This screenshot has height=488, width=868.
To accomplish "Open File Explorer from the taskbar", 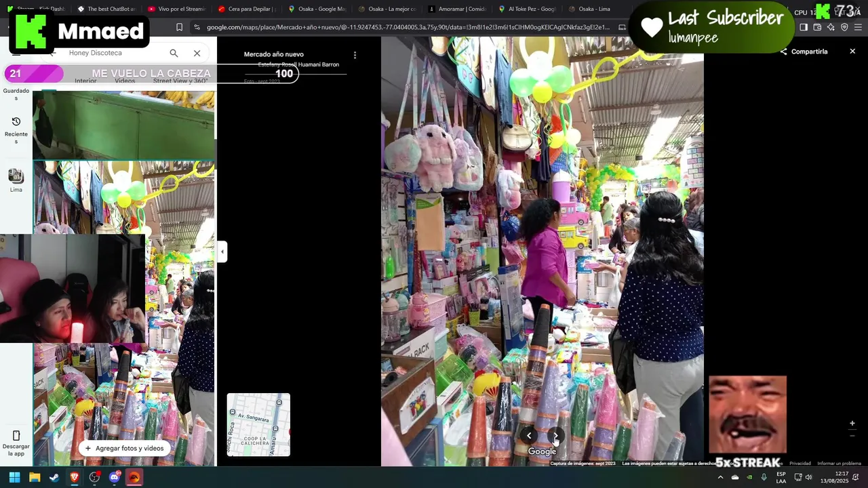I will click(35, 477).
